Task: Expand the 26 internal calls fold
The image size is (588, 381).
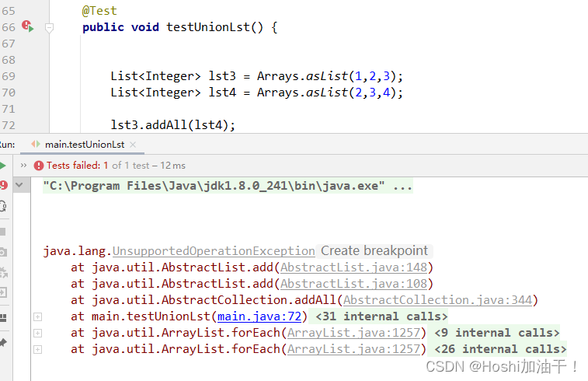Action: [x=500, y=349]
